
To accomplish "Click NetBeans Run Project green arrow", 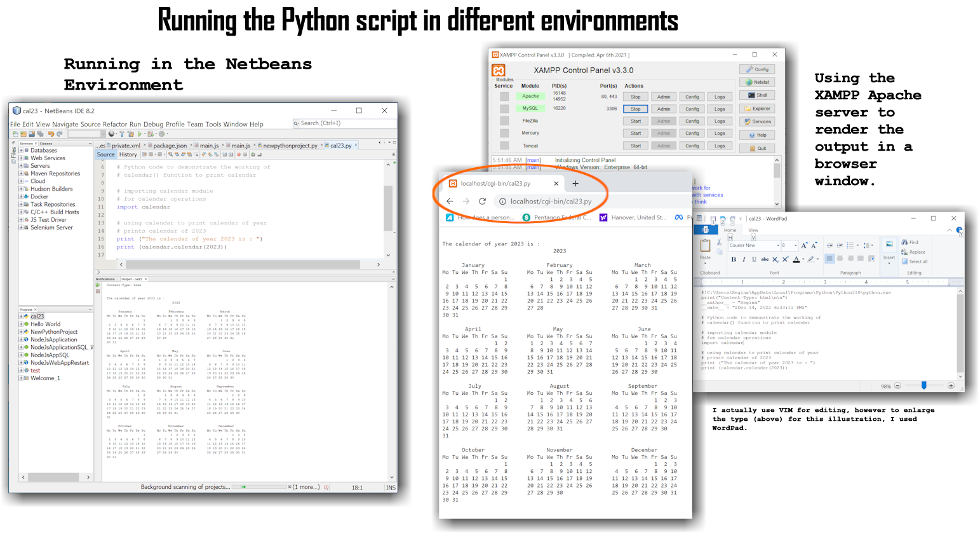I will coord(140,133).
